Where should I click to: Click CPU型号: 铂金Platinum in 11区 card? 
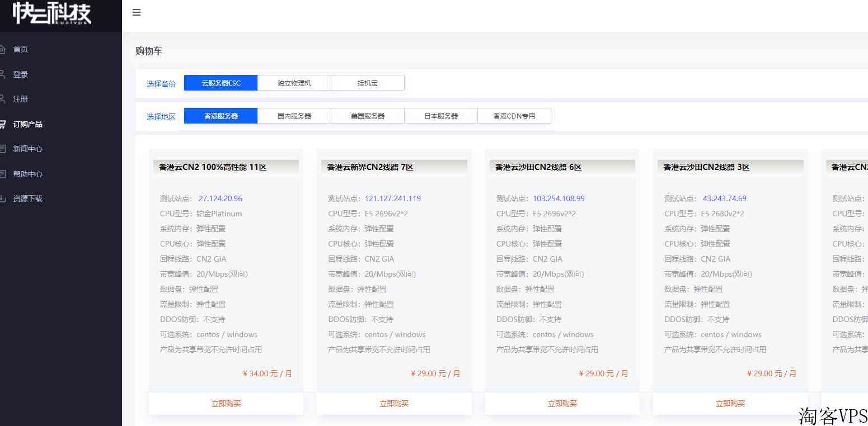(x=201, y=214)
